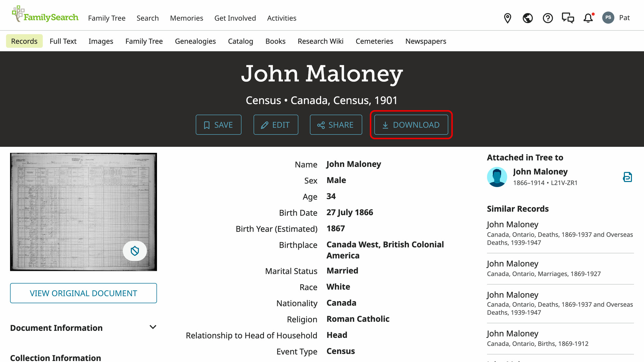
Task: Open the globe language icon
Action: tap(528, 18)
